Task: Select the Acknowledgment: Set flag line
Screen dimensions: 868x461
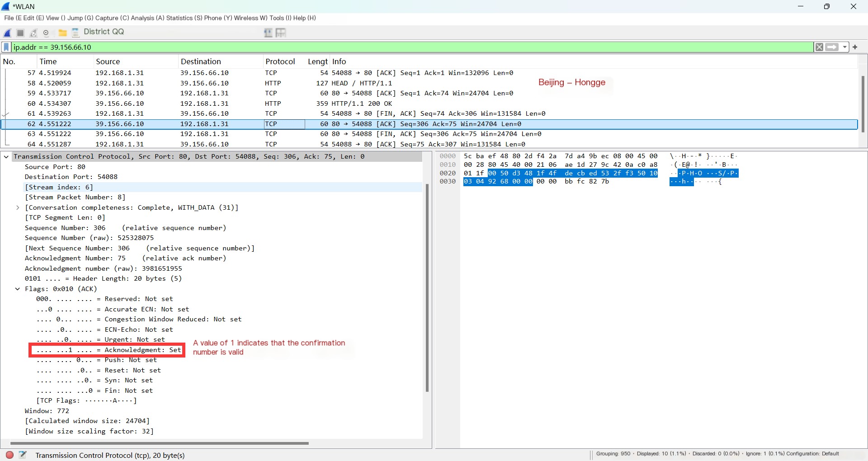Action: pyautogui.click(x=108, y=350)
